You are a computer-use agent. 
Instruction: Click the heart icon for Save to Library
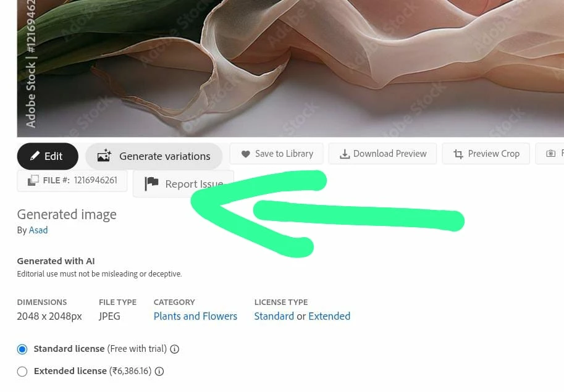point(246,154)
